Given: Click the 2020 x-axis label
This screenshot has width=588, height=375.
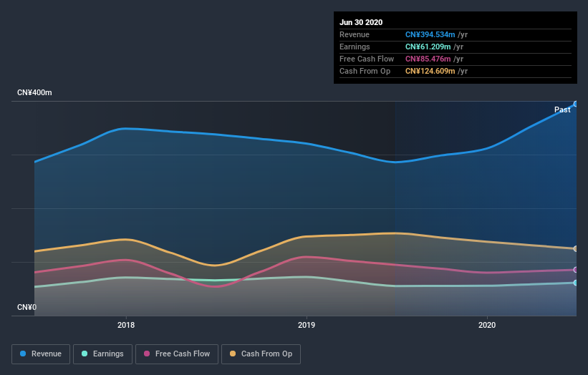Looking at the screenshot, I should 487,325.
